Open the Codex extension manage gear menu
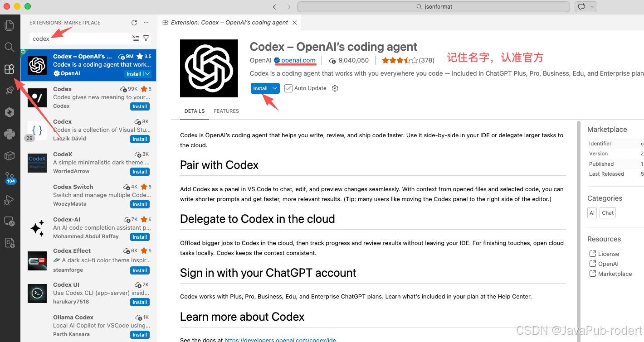This screenshot has height=342, width=644. 335,88
